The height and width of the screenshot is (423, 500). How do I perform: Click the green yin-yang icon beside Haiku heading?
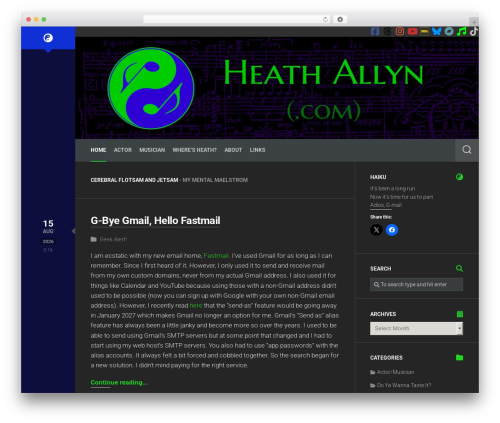coord(459,177)
